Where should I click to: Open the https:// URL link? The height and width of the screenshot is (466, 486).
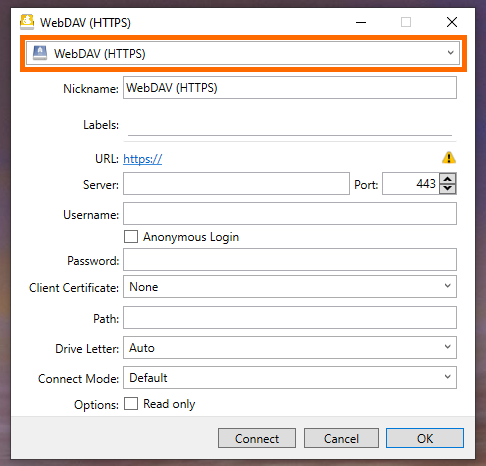(x=142, y=159)
